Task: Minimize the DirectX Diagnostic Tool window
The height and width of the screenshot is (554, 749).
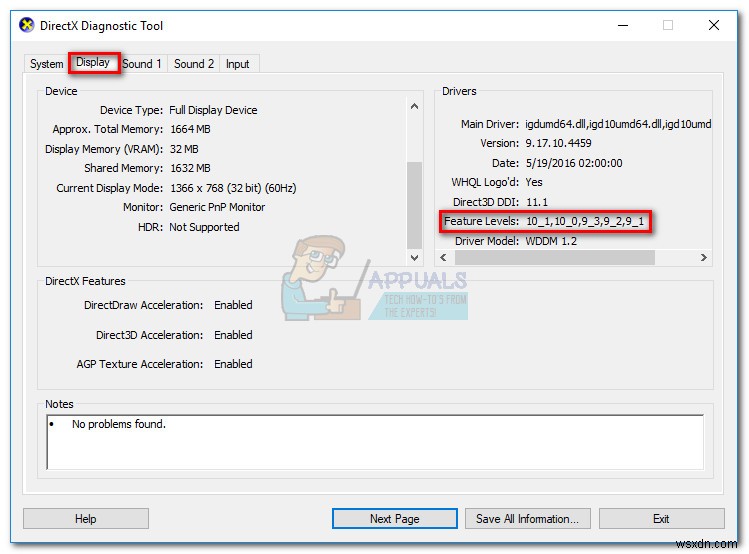Action: [x=623, y=25]
